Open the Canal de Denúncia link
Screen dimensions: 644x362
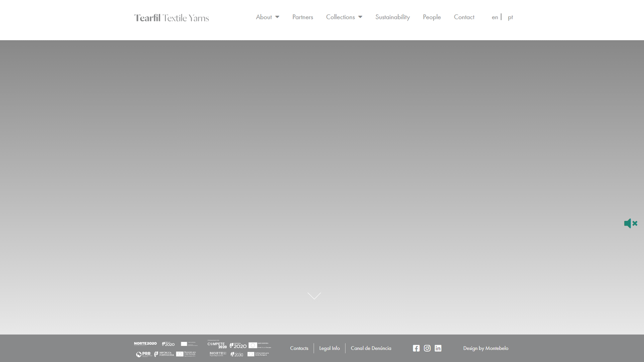pyautogui.click(x=371, y=348)
